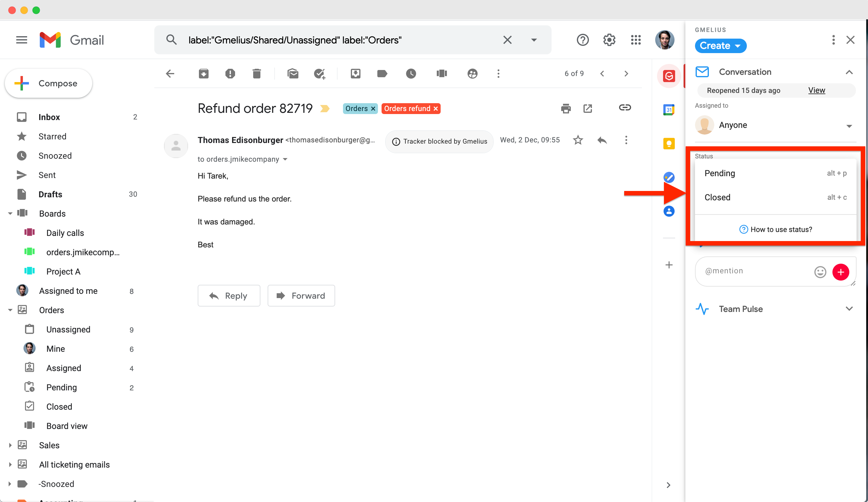This screenshot has width=868, height=502.
Task: Open the Google Tasks side panel icon
Action: 668,178
